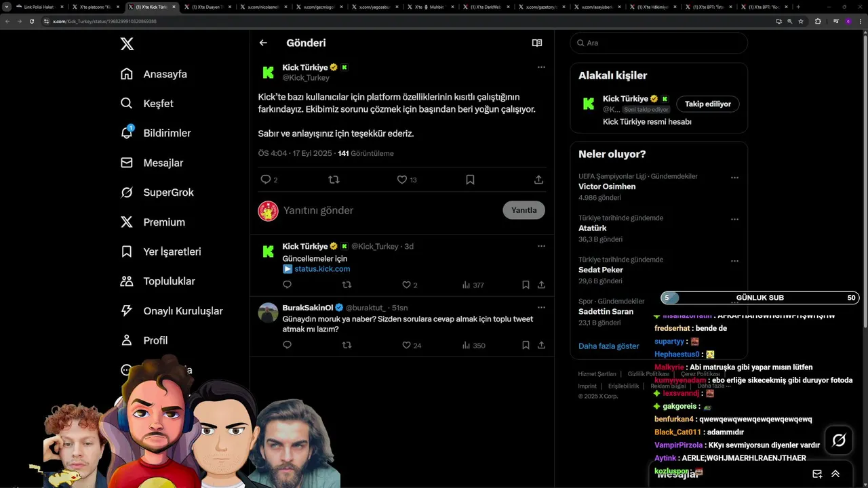Open the status.kick.com link

[322, 269]
